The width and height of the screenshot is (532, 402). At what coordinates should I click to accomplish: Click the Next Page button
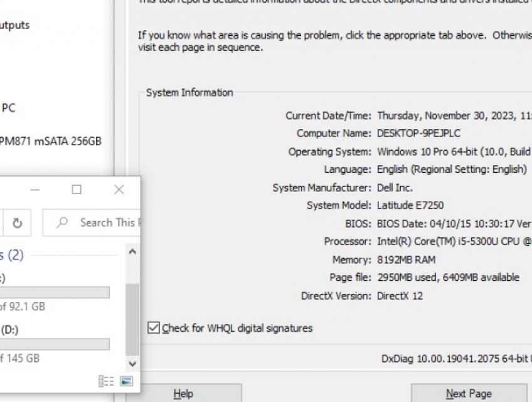469,393
